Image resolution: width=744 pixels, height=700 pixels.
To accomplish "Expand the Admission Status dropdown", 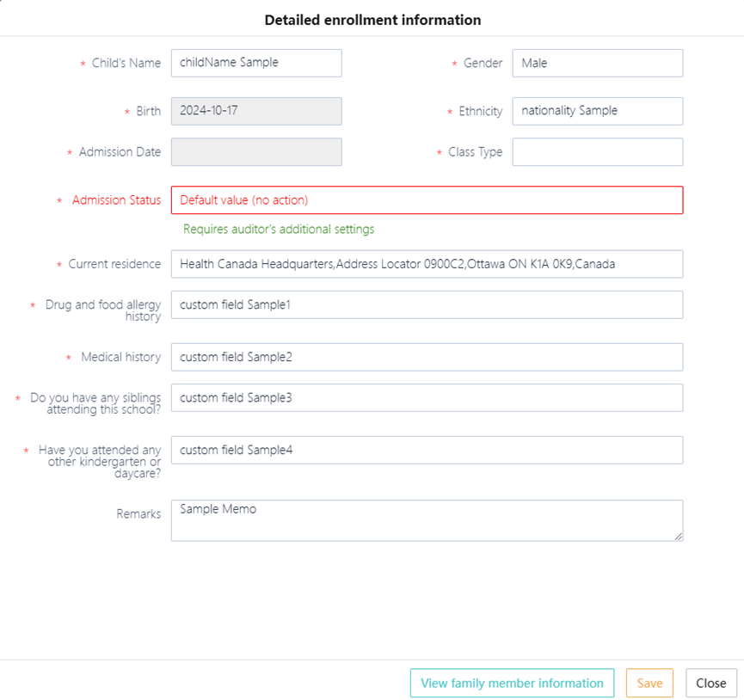I will [x=427, y=200].
